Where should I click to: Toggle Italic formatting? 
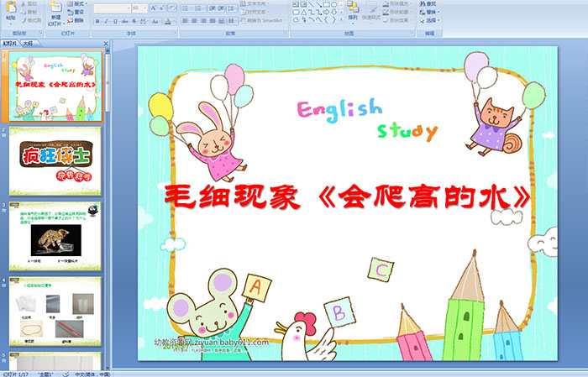106,21
